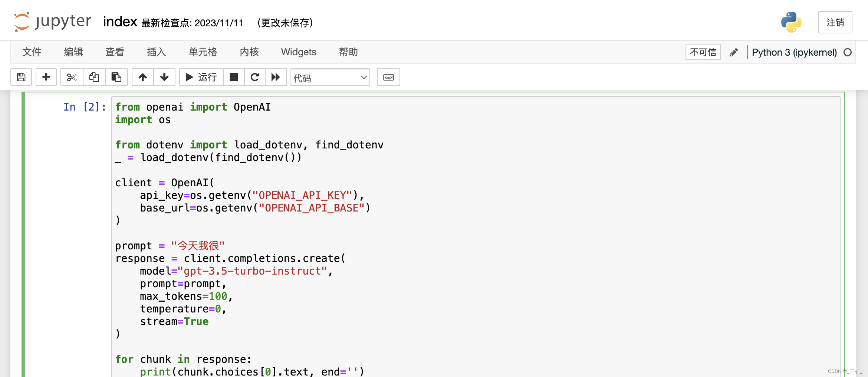Click the Jupyter logo
This screenshot has height=377, width=868.
(52, 22)
